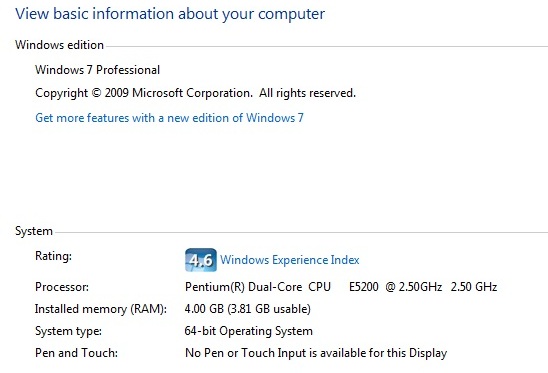
Task: Click the 3.81 GB usable text
Action: [269, 309]
